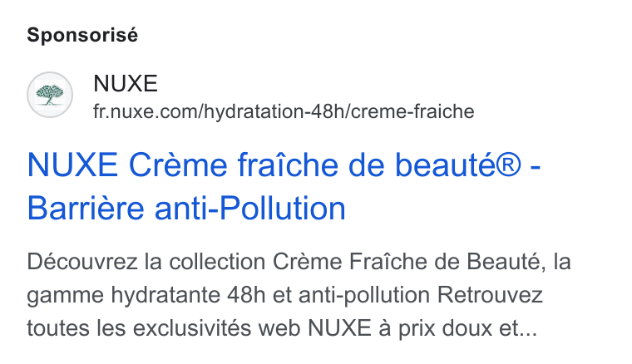Select the NUXE advertiser name
The image size is (632, 364).
click(126, 84)
